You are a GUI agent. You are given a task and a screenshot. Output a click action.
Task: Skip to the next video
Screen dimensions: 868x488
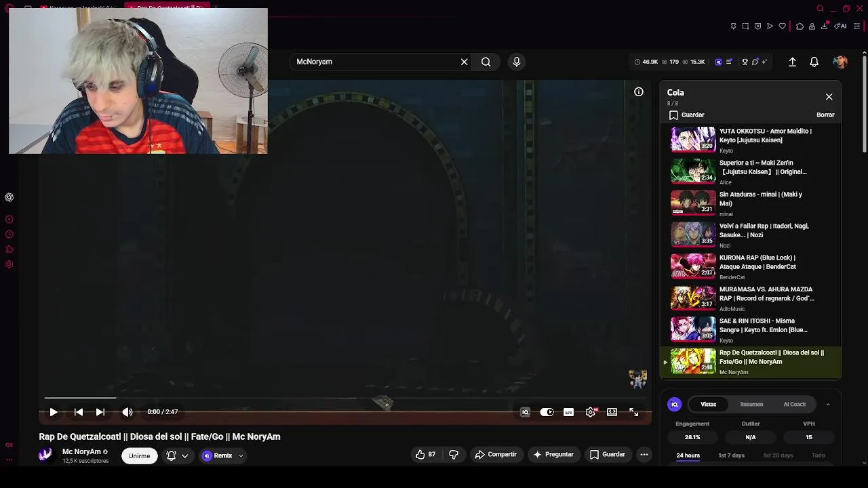pos(100,412)
